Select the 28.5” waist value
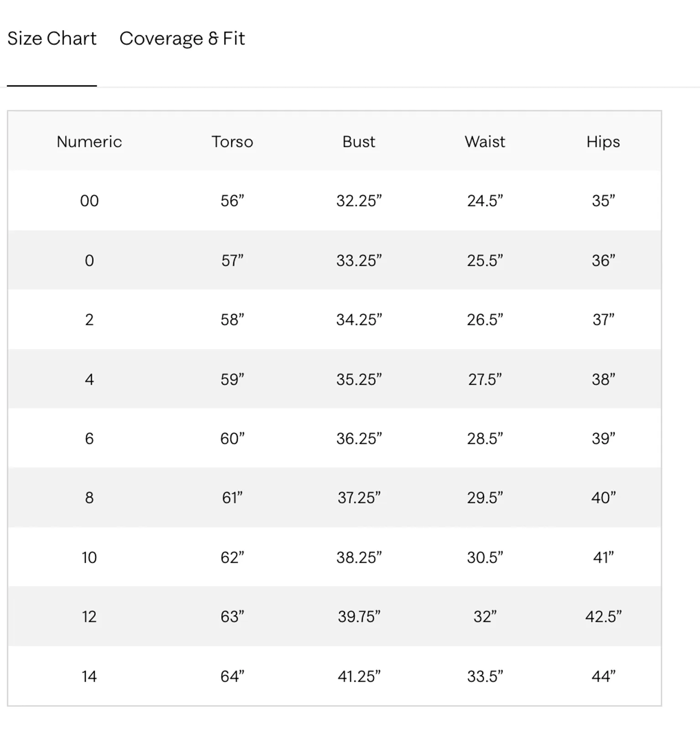This screenshot has height=730, width=700. coord(485,438)
